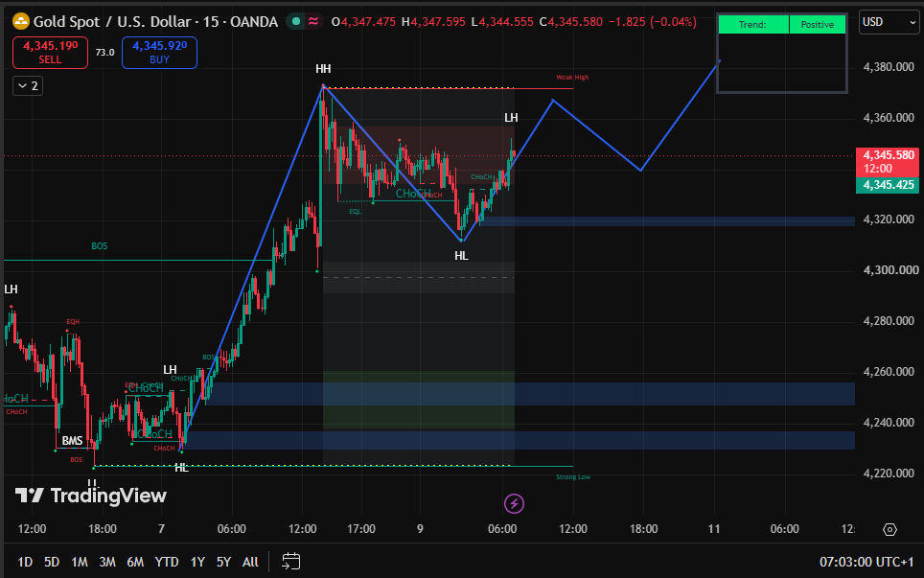Click the green price label 4,345.425
The height and width of the screenshot is (578, 924).
tap(888, 185)
